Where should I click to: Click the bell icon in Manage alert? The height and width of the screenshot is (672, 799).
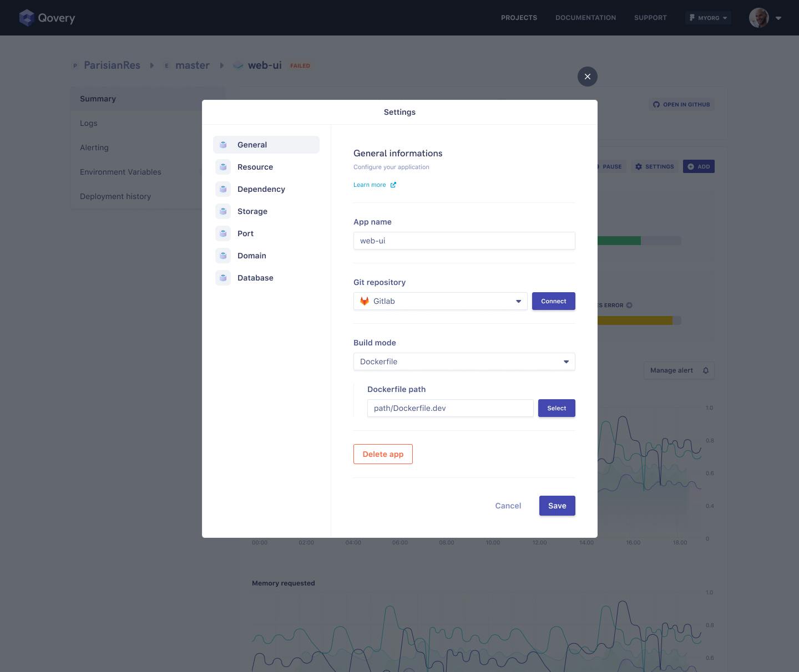pos(706,370)
